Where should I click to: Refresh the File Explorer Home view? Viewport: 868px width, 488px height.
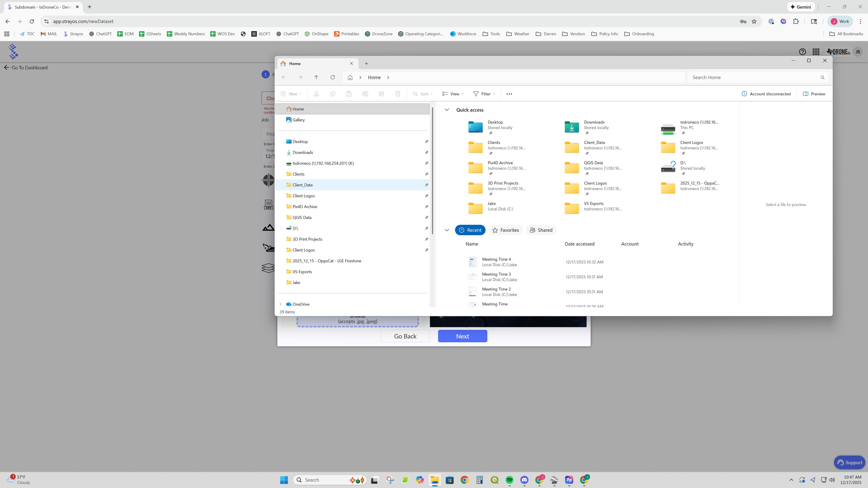point(333,77)
